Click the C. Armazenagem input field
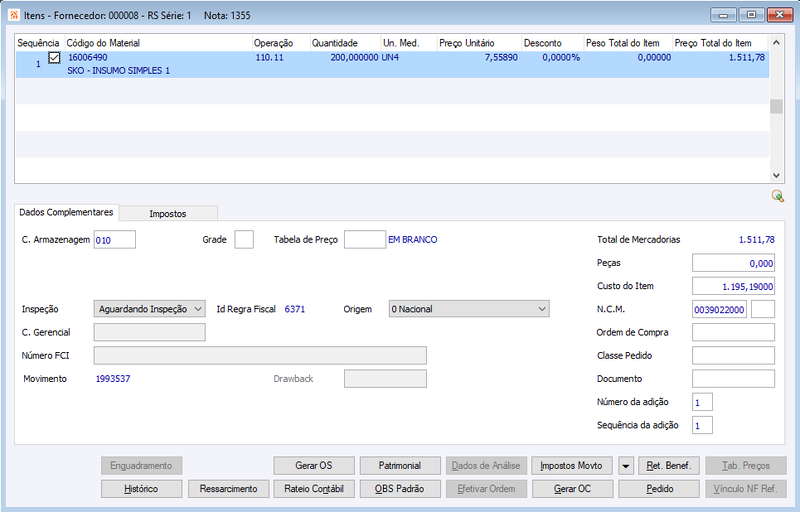 pos(115,240)
